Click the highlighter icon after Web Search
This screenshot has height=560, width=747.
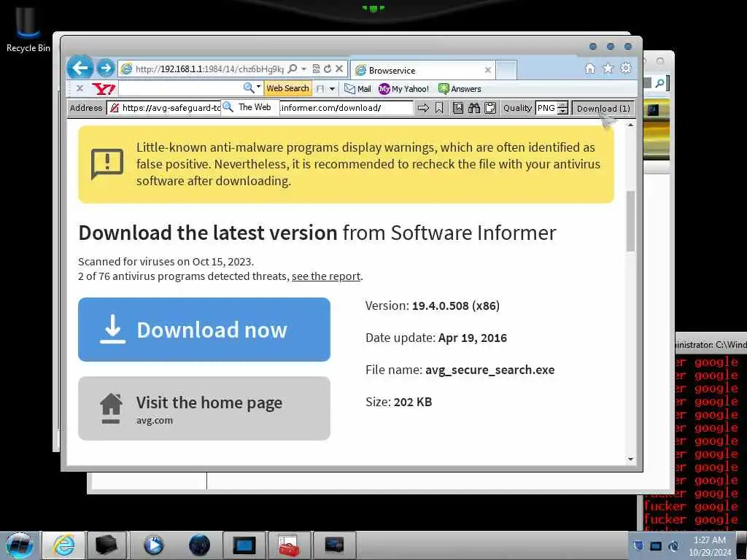pyautogui.click(x=320, y=89)
